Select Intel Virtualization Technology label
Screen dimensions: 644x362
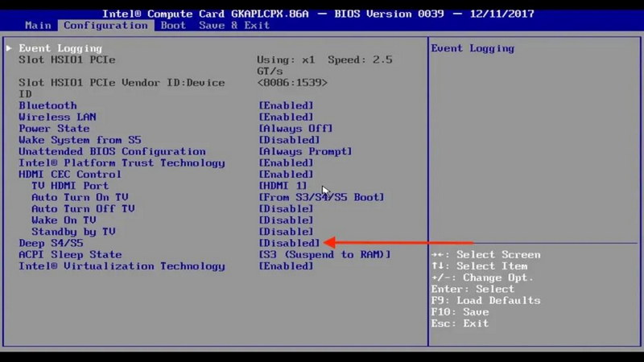[x=122, y=266]
